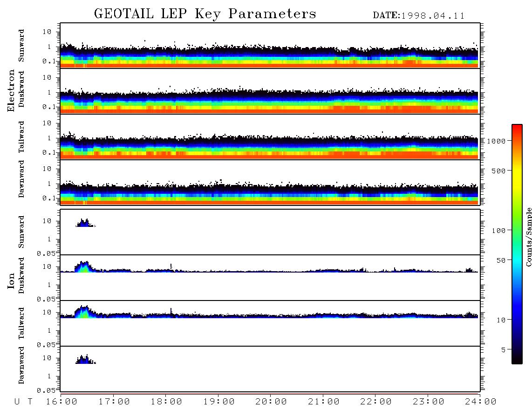The height and width of the screenshot is (410, 532).
Task: Click the 5 value on the colorbar scale
Action: [503, 350]
